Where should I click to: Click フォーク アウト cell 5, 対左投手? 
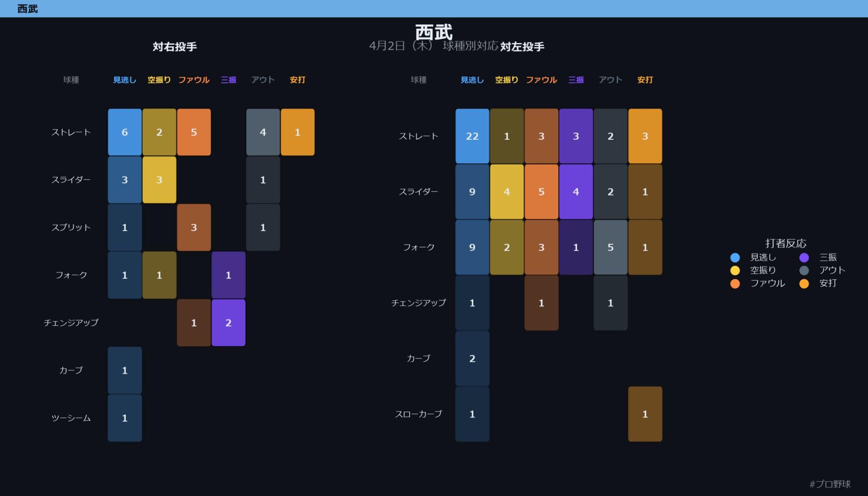611,247
